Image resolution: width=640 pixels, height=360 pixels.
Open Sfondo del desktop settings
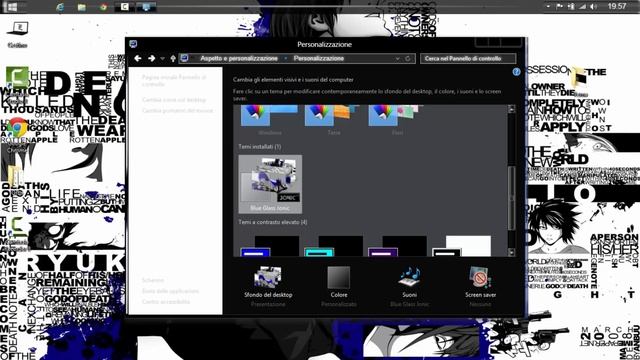[x=268, y=286]
